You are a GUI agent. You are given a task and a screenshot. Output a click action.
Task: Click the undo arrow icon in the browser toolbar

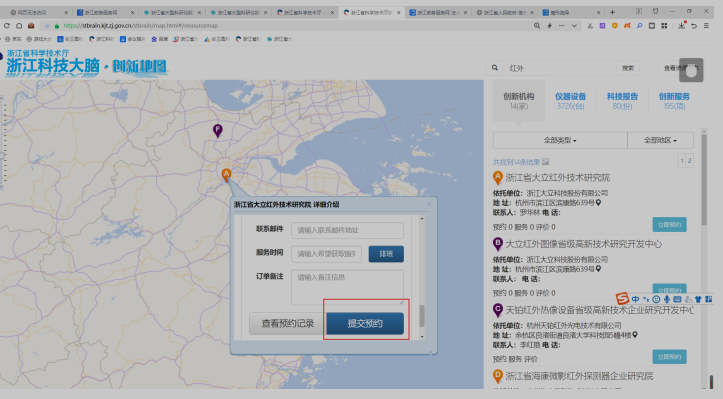point(694,26)
